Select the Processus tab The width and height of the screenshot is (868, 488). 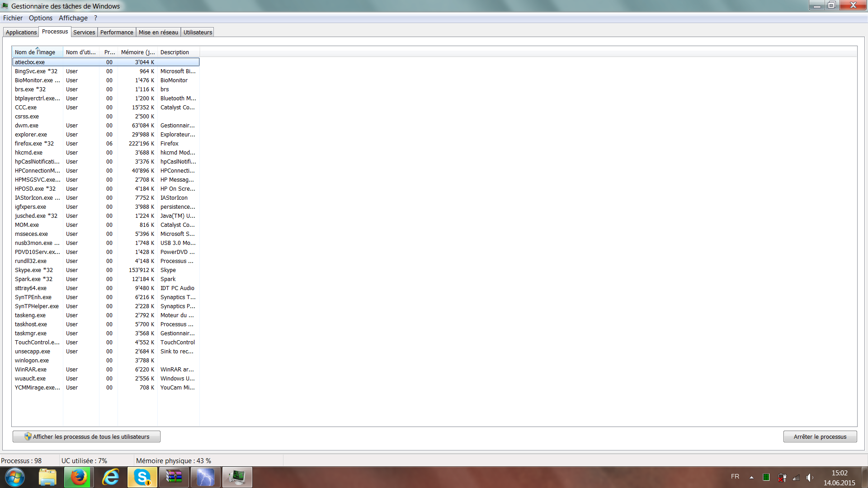[x=55, y=32]
